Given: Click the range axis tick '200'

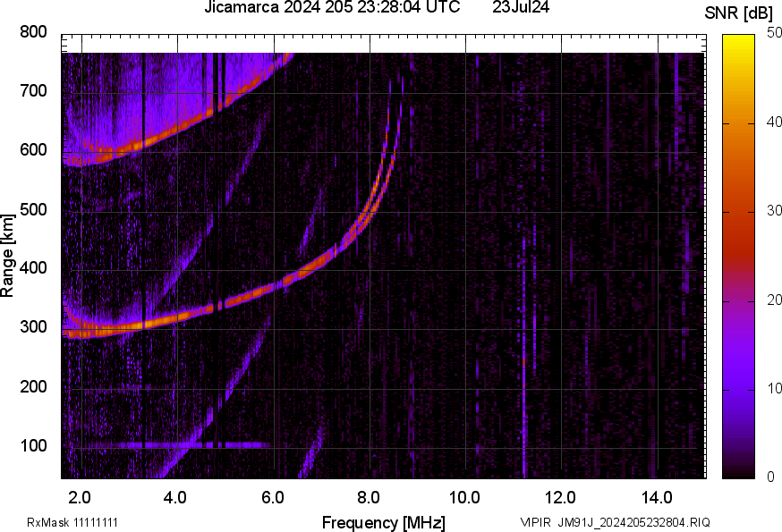Looking at the screenshot, I should click(x=33, y=386).
